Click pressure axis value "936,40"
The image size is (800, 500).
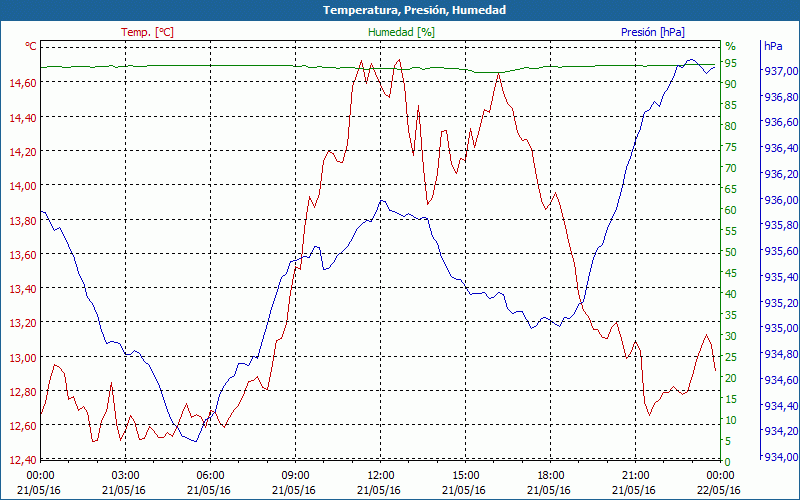780,148
